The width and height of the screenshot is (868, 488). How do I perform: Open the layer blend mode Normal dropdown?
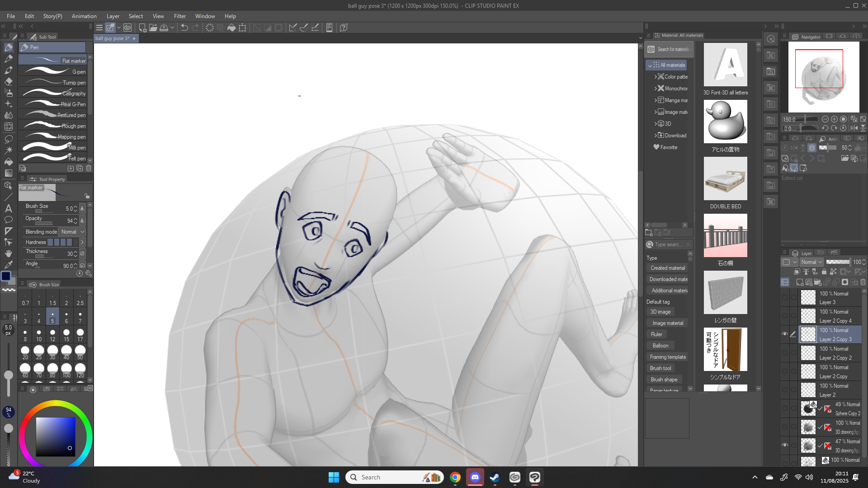point(811,262)
